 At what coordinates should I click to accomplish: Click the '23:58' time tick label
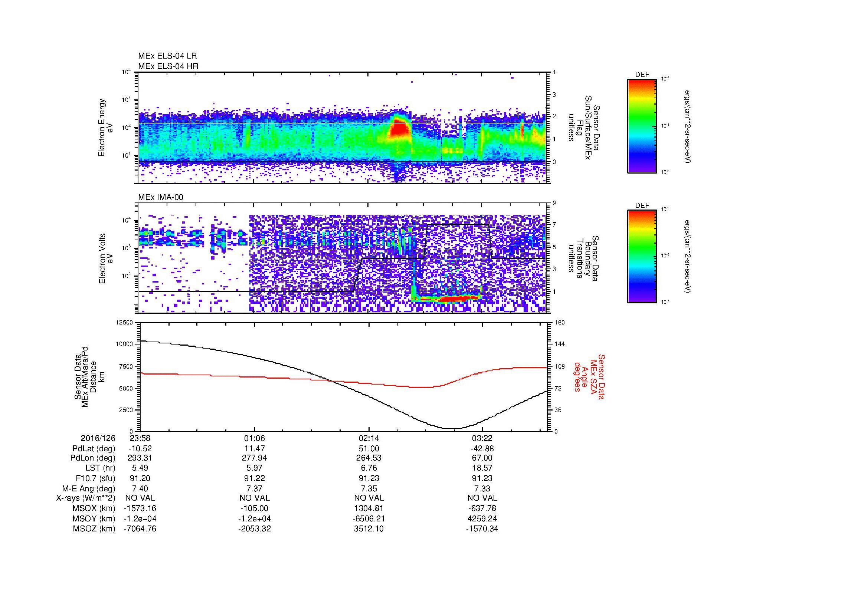pos(140,438)
